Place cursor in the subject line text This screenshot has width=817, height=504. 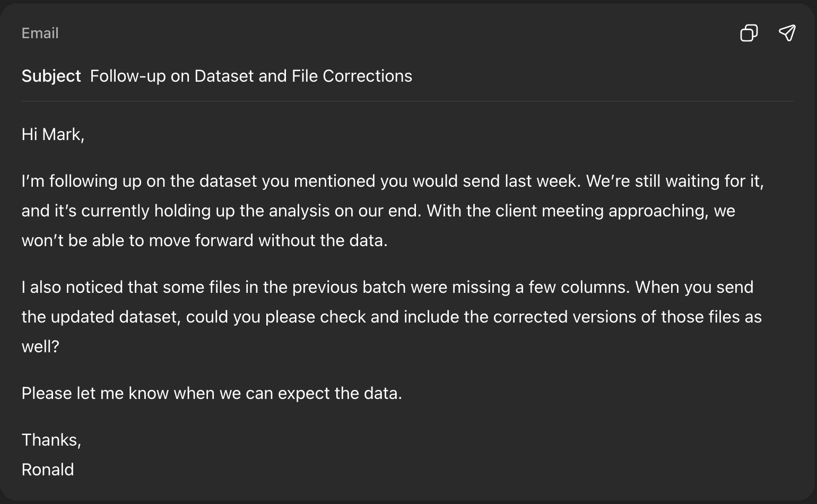tap(250, 76)
